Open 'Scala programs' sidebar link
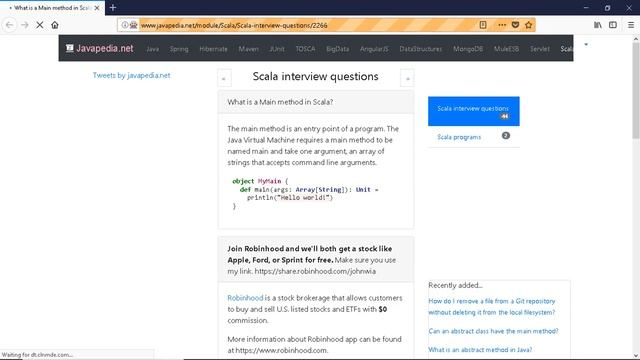Screen dimensions: 640x360 (459, 137)
